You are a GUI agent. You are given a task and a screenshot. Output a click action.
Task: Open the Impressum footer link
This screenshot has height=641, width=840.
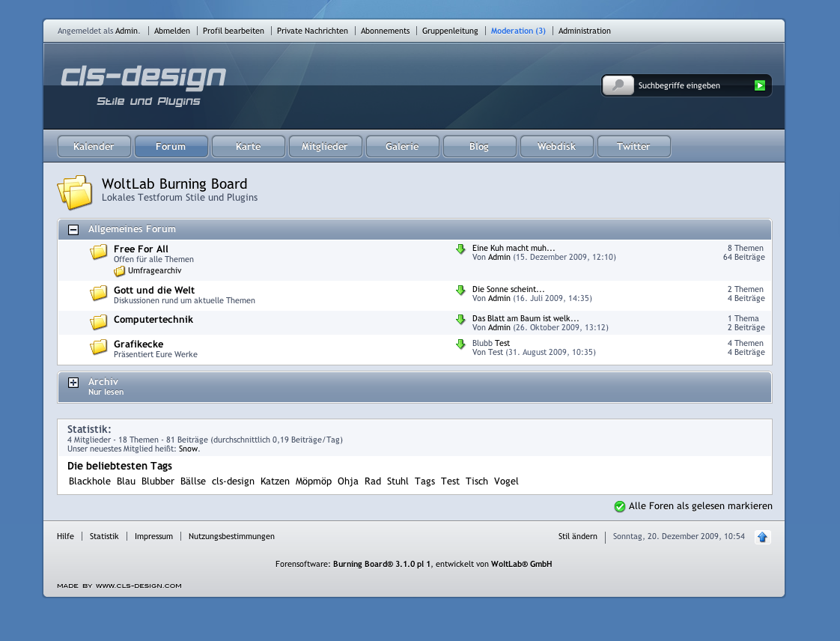click(153, 536)
